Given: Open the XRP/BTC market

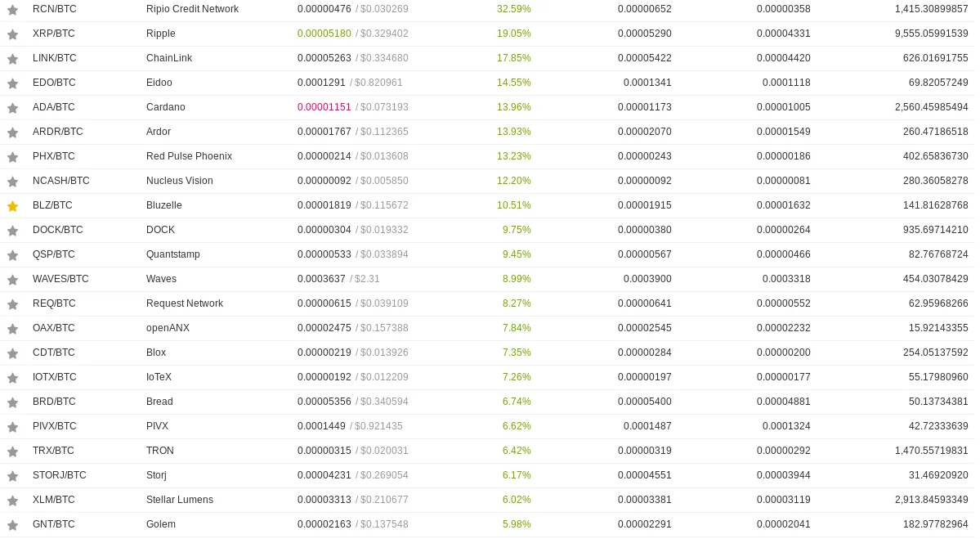Looking at the screenshot, I should point(55,34).
